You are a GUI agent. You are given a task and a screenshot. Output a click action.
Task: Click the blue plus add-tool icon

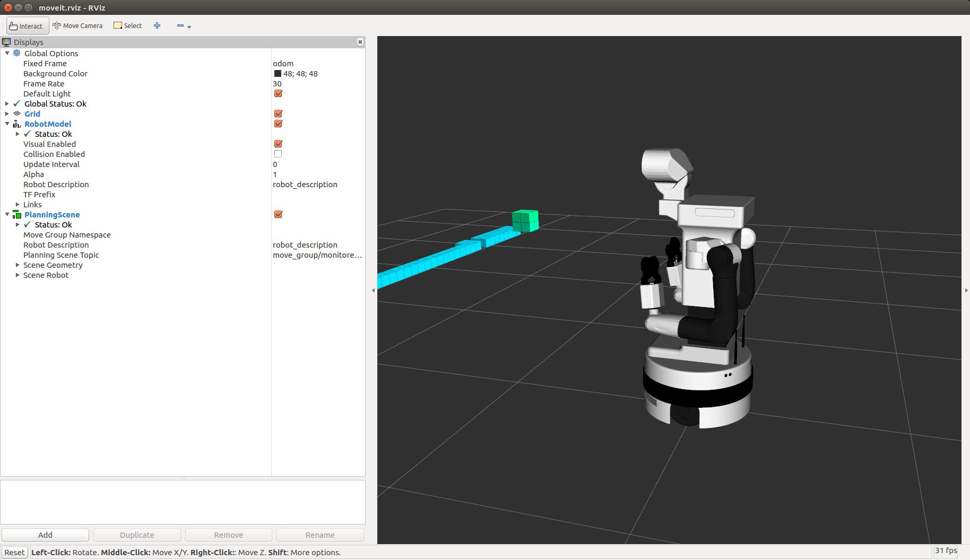tap(157, 25)
